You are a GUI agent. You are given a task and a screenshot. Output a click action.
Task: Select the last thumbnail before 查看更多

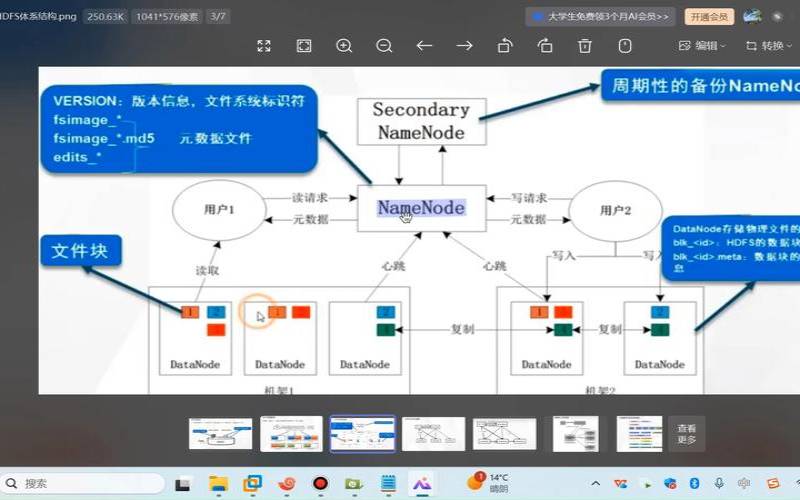coord(639,434)
